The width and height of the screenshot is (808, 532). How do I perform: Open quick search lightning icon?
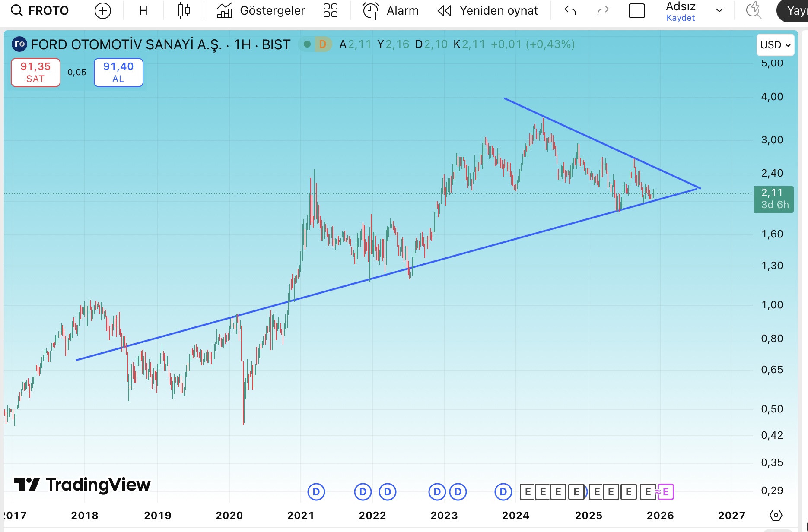[754, 10]
